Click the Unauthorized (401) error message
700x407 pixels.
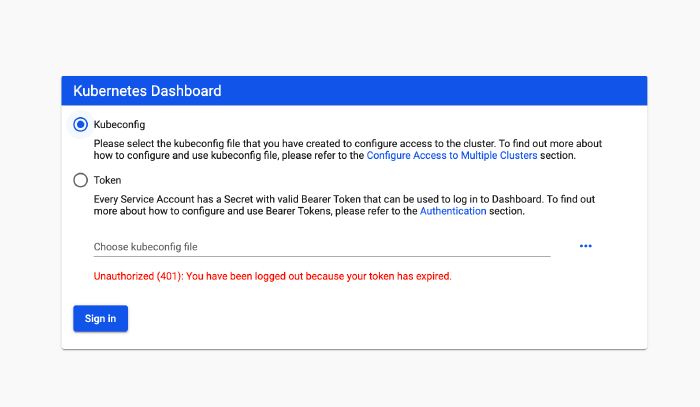[x=272, y=276]
